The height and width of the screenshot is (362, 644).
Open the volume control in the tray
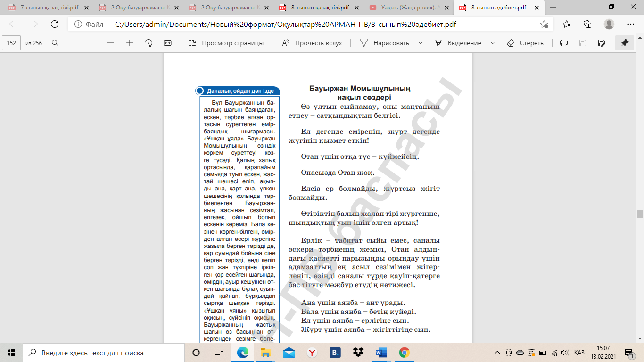point(565,353)
